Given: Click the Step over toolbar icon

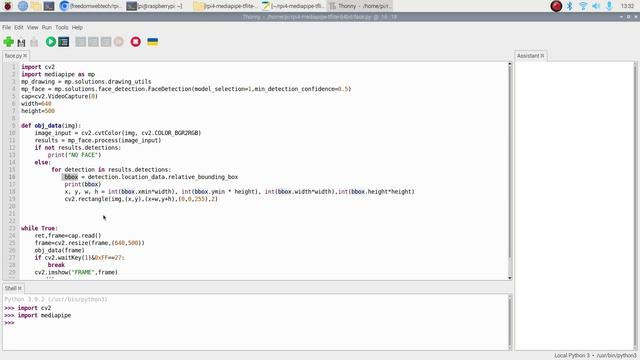Looking at the screenshot, I should 80,42.
